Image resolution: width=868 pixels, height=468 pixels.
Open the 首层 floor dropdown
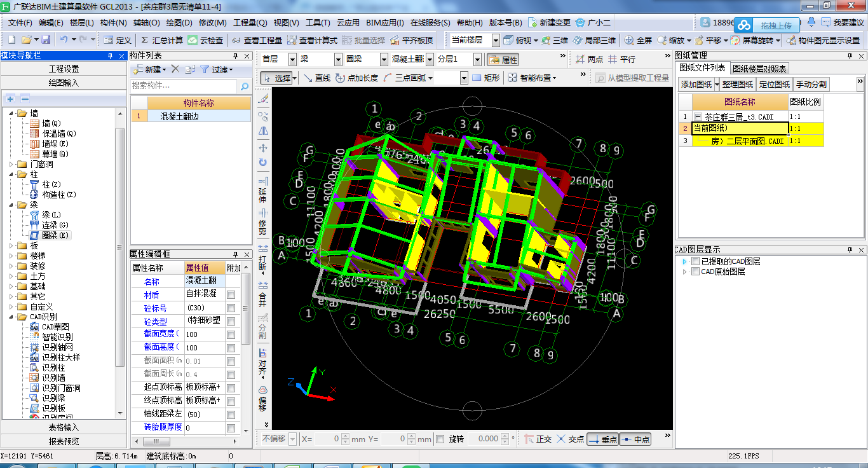pyautogui.click(x=292, y=59)
